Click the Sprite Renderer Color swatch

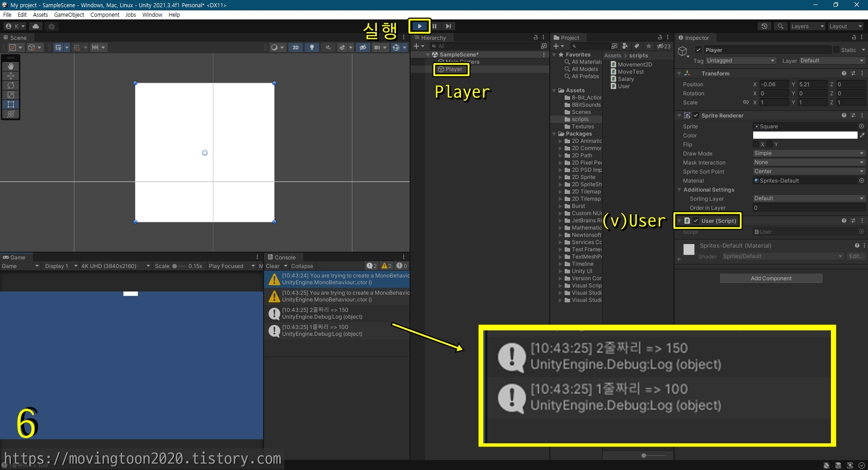coord(805,135)
